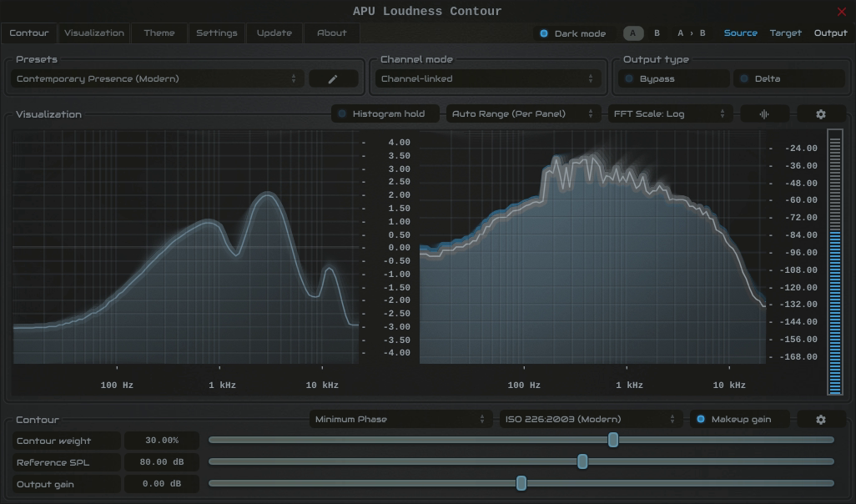856x504 pixels.
Task: Click Output gain value 0.00 dB
Action: point(162,484)
